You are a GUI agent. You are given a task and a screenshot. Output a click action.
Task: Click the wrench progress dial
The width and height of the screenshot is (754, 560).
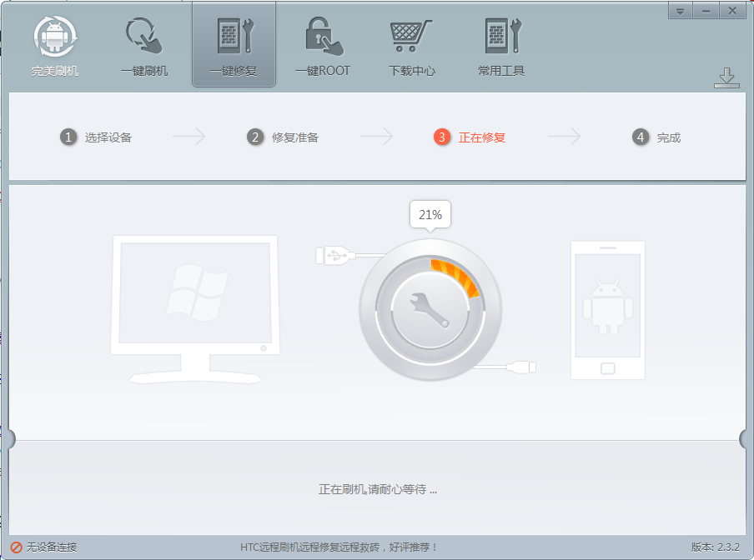430,310
